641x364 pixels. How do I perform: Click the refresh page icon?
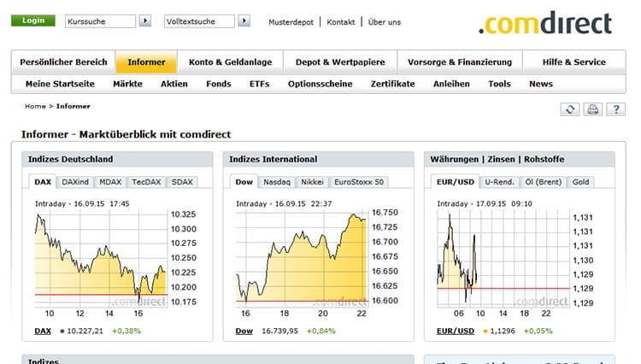click(569, 109)
